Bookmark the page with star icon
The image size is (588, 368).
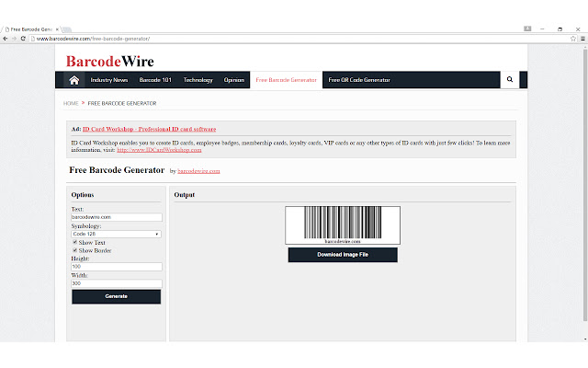point(573,39)
